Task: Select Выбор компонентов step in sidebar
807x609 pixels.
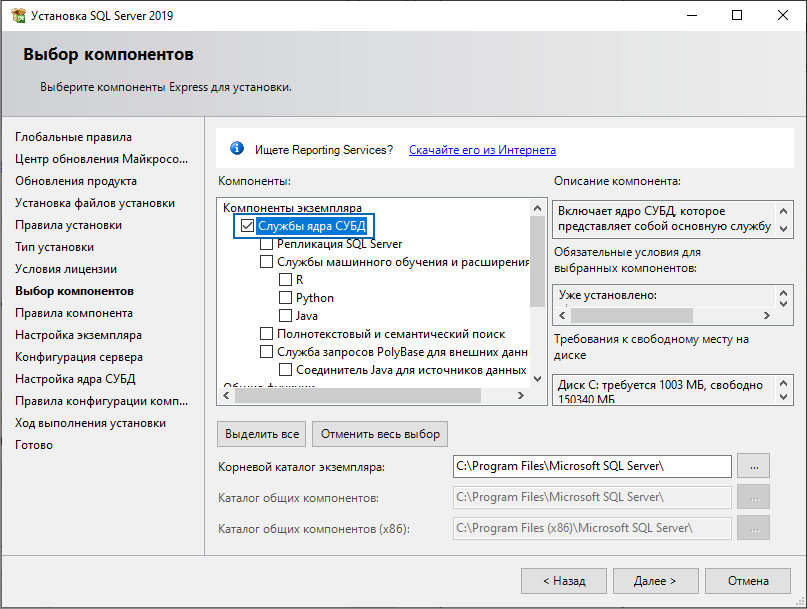Action: pyautogui.click(x=74, y=291)
